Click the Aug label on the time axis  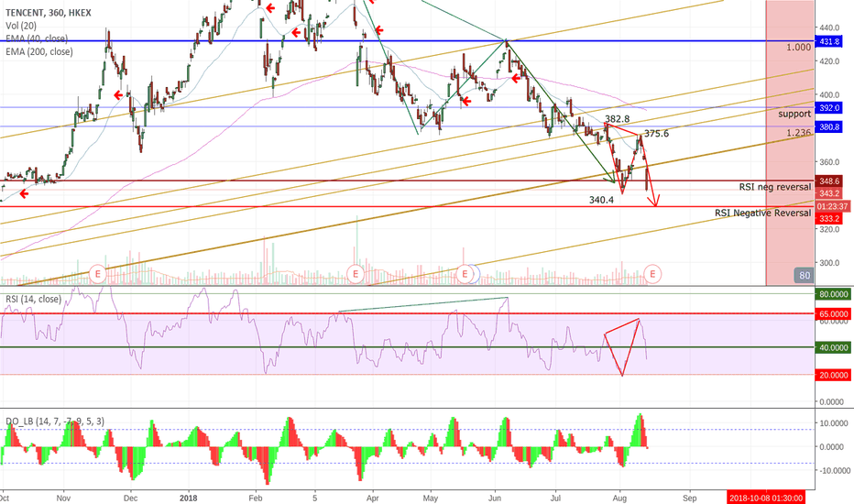tap(619, 498)
